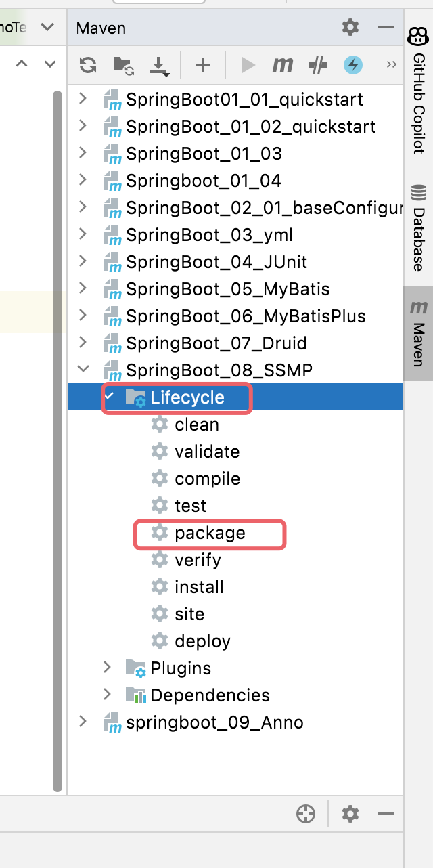Select the package lifecycle goal

(x=210, y=533)
